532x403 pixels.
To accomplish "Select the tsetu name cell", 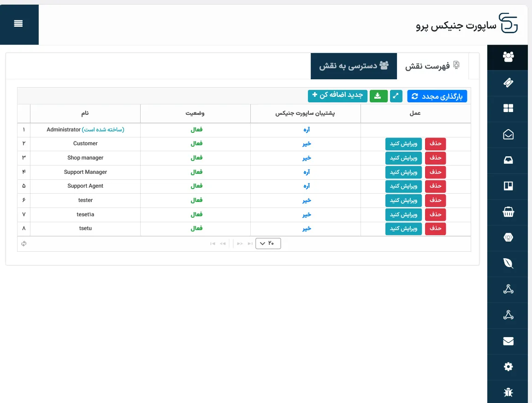I will coord(85,228).
